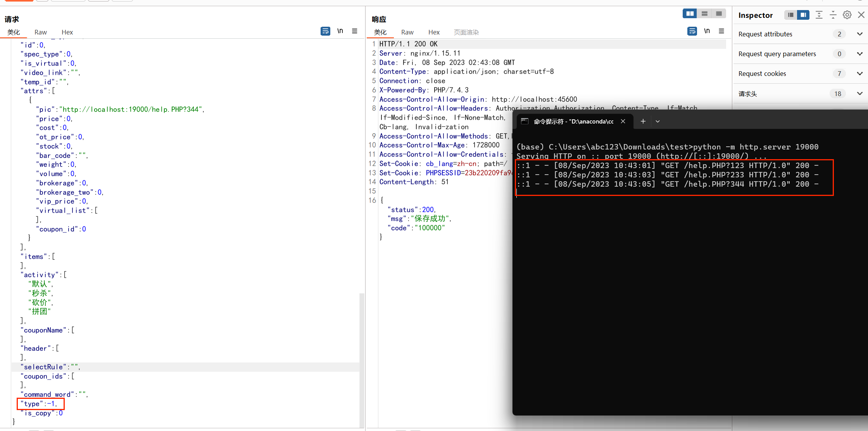Dock Inspector layout to right option
Screen dimensions: 868x431
tap(803, 15)
